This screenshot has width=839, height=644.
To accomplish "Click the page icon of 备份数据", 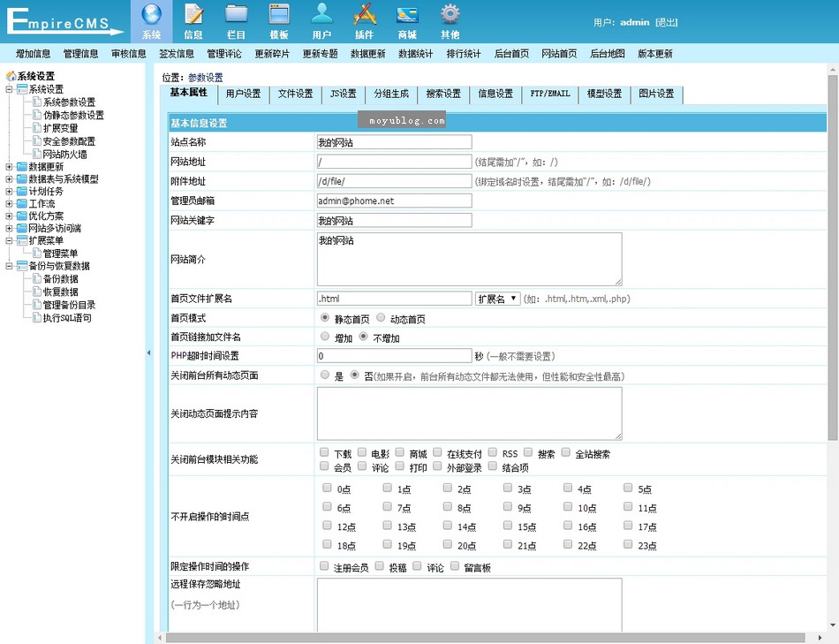I will pos(37,278).
